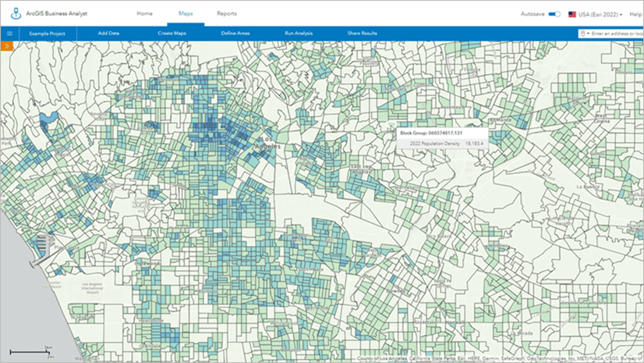Open the Example Project menu
Screen dimensions: 644x363
click(48, 34)
